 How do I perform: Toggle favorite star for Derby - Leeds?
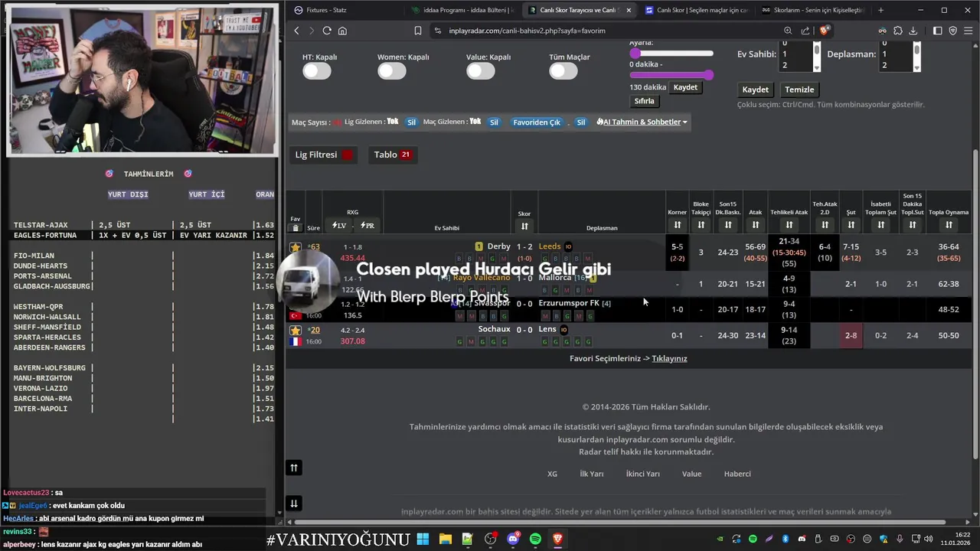(296, 247)
